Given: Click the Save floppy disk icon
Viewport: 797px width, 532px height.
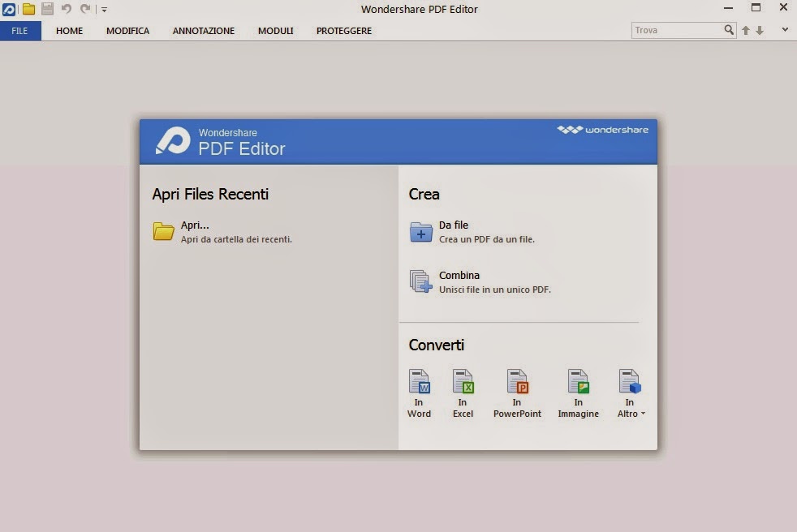Looking at the screenshot, I should [x=47, y=9].
